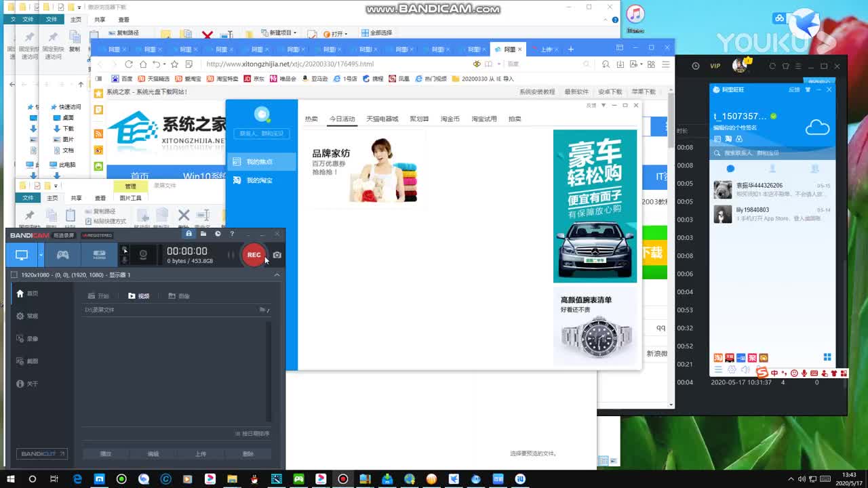Open the blue grid apps icon in AliWangwang

[827, 357]
